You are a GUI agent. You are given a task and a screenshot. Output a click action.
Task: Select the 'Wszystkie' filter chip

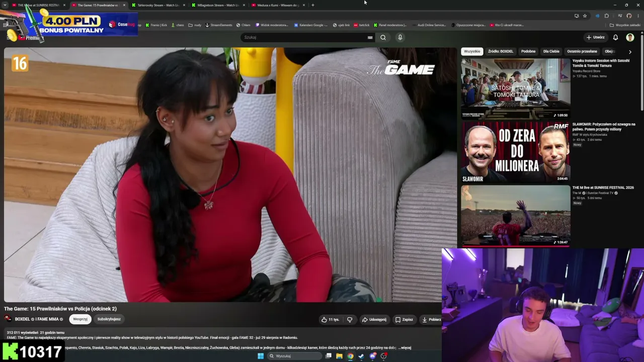472,51
